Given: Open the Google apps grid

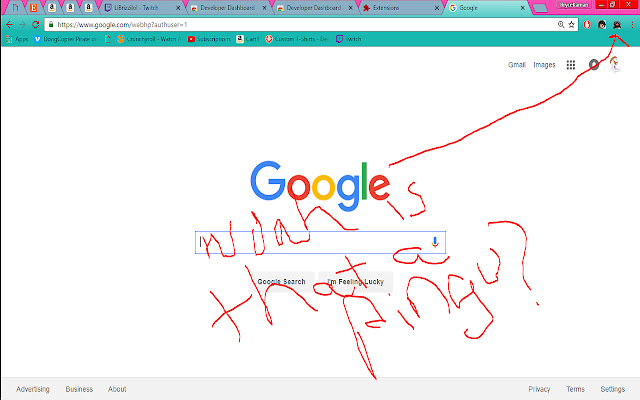Looking at the screenshot, I should point(571,64).
